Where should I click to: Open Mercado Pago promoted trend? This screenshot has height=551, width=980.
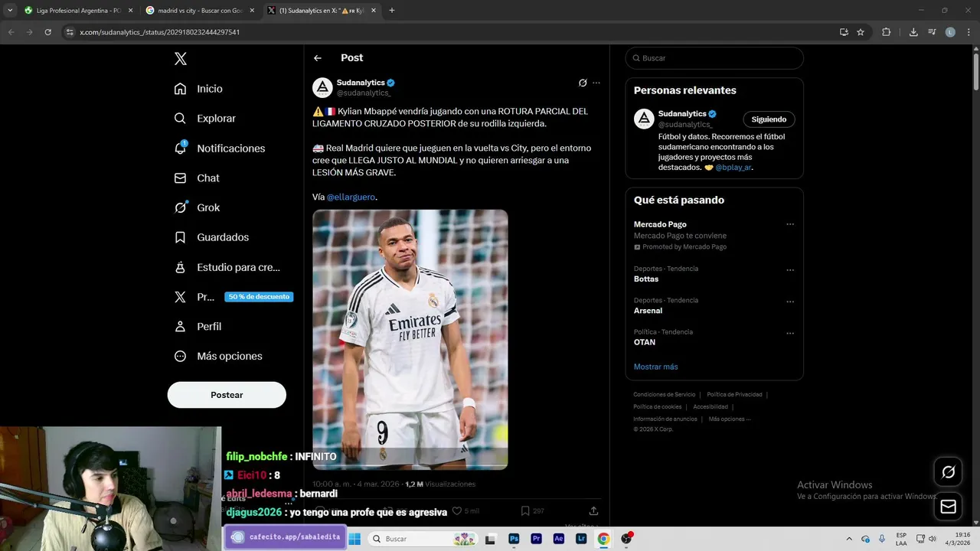pyautogui.click(x=660, y=224)
